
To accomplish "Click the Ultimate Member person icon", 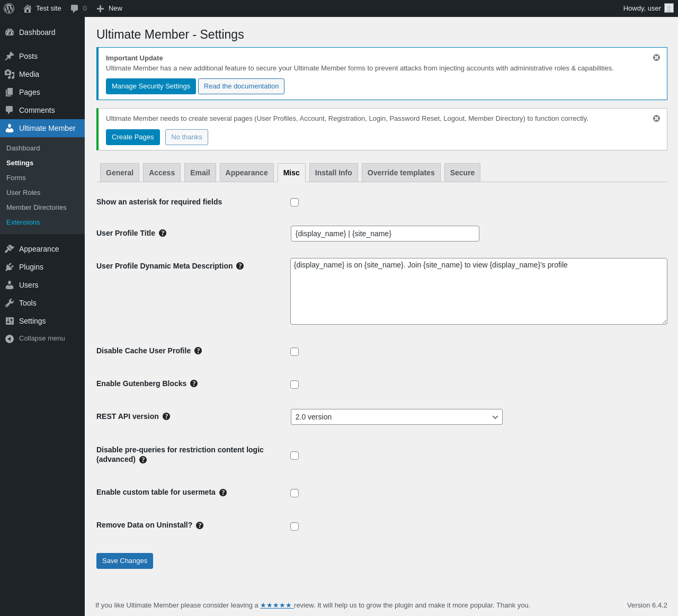I will pyautogui.click(x=10, y=128).
